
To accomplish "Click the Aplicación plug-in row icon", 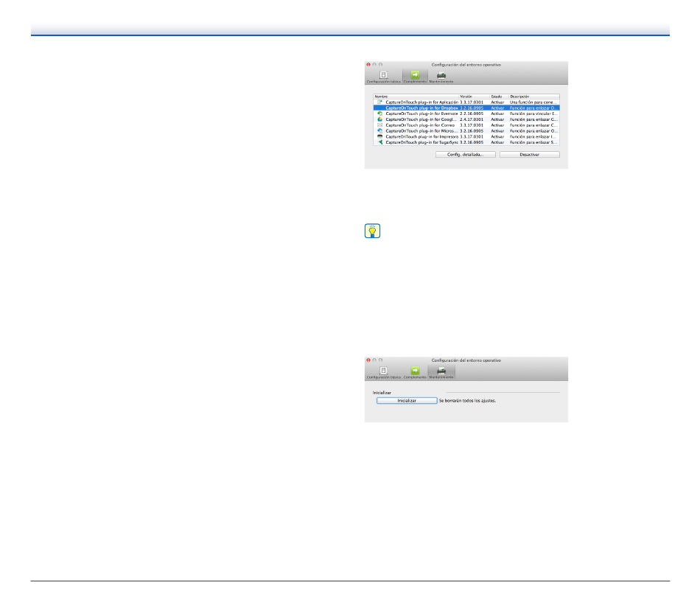I will click(380, 102).
